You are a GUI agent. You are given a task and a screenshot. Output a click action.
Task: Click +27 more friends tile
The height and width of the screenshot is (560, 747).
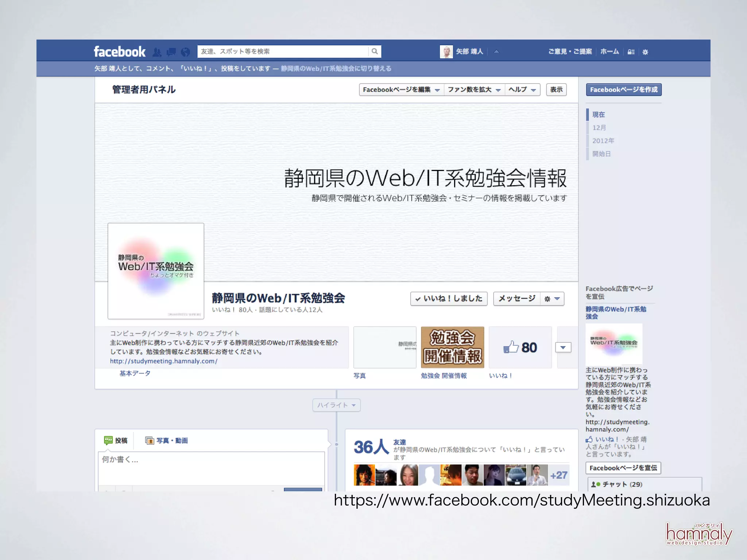pyautogui.click(x=559, y=475)
